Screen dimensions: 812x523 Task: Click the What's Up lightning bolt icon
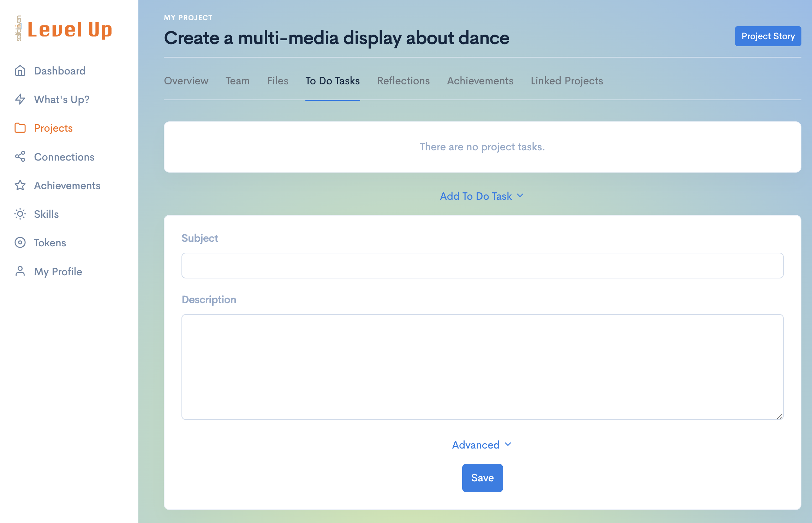pos(20,100)
